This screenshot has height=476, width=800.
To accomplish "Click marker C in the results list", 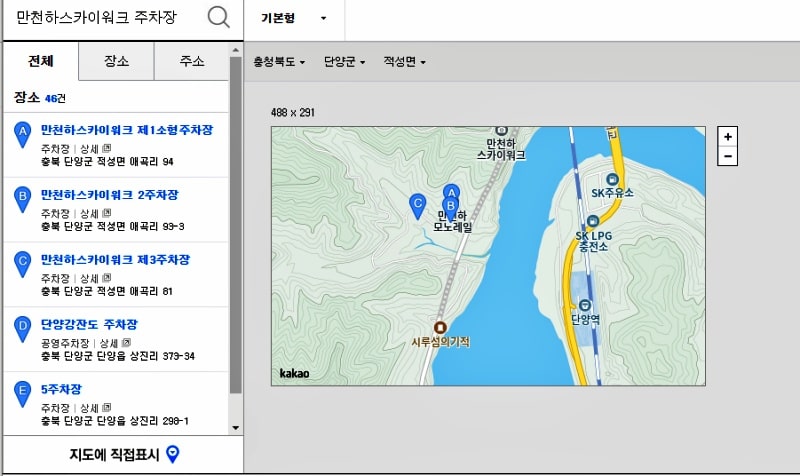I will [22, 264].
